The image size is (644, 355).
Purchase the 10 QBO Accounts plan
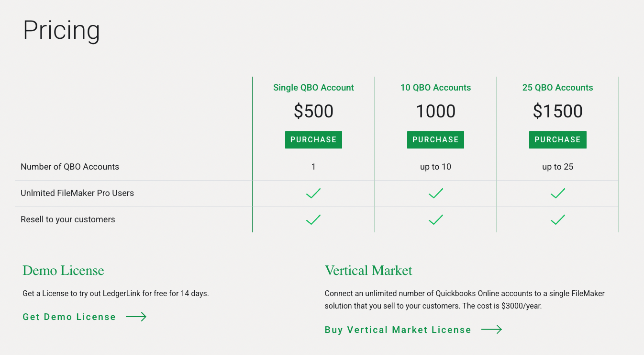(x=435, y=140)
